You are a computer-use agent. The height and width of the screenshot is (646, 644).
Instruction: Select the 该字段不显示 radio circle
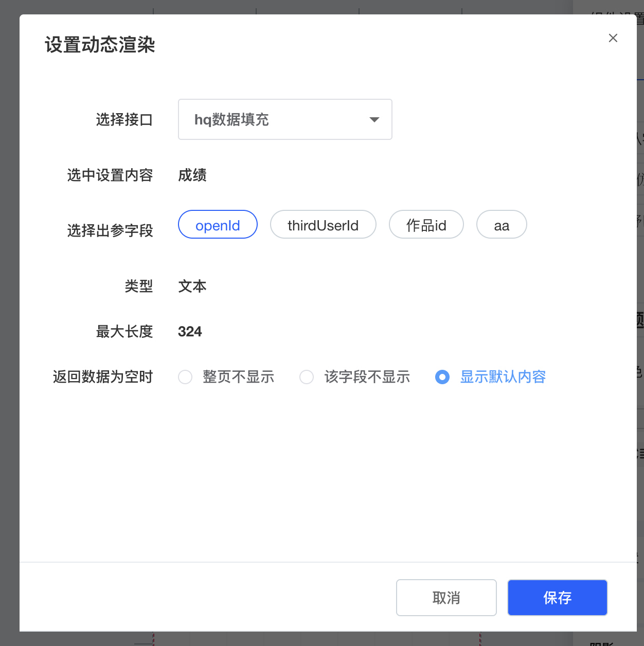point(307,377)
